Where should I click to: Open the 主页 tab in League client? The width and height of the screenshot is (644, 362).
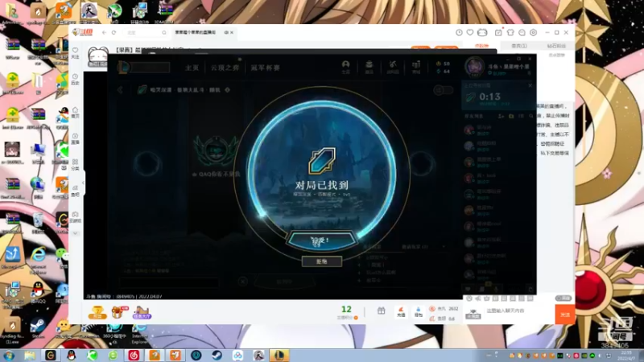(x=192, y=68)
